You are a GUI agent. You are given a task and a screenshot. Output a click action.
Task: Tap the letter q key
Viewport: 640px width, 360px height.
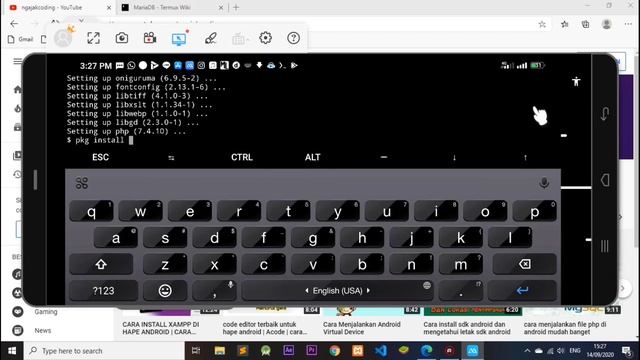click(91, 211)
